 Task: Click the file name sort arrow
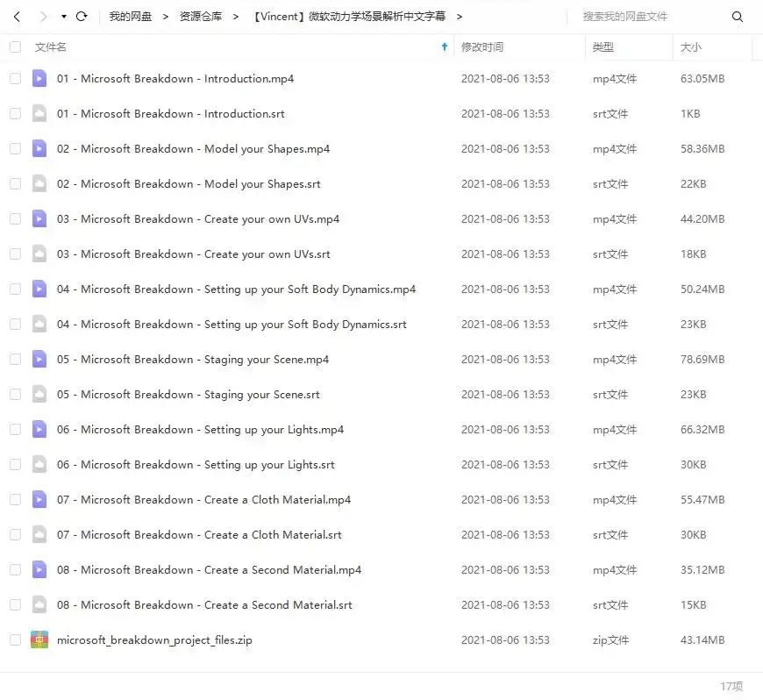point(445,47)
